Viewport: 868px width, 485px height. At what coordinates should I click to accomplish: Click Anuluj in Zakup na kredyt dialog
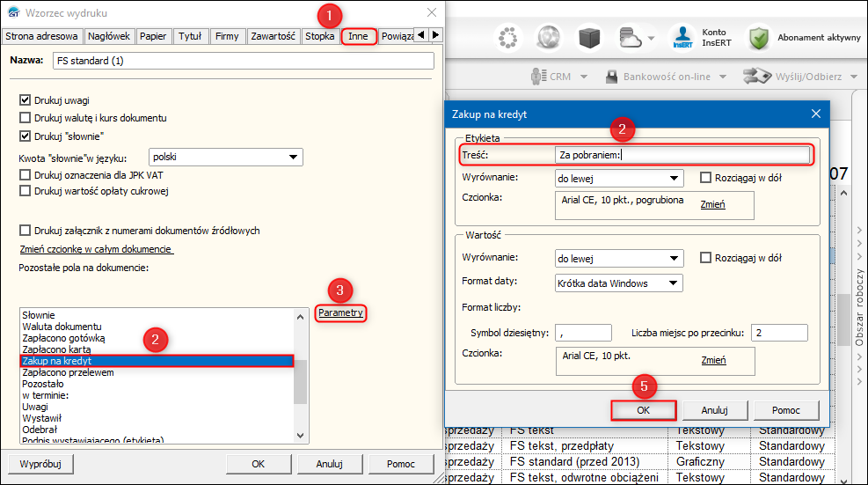tap(715, 410)
